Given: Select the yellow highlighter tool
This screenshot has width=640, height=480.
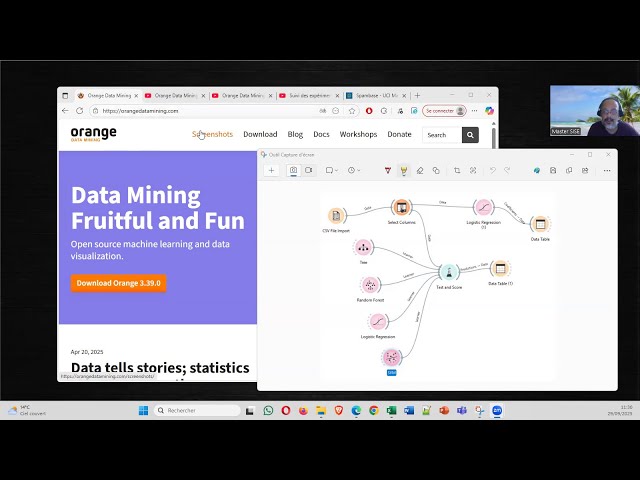Looking at the screenshot, I should pos(404,170).
